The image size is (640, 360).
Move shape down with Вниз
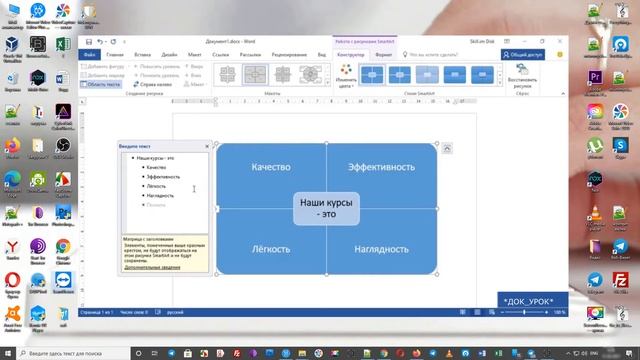pyautogui.click(x=193, y=75)
